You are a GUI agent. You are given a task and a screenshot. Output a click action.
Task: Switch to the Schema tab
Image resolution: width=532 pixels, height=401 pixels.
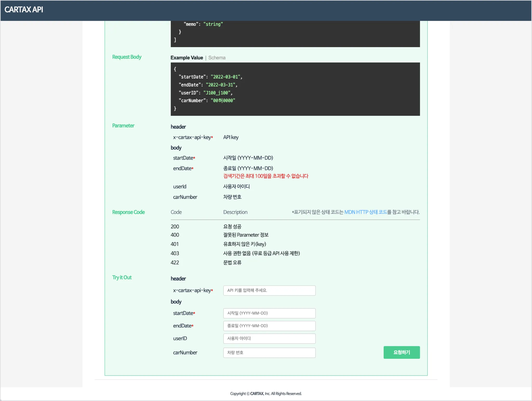[217, 58]
